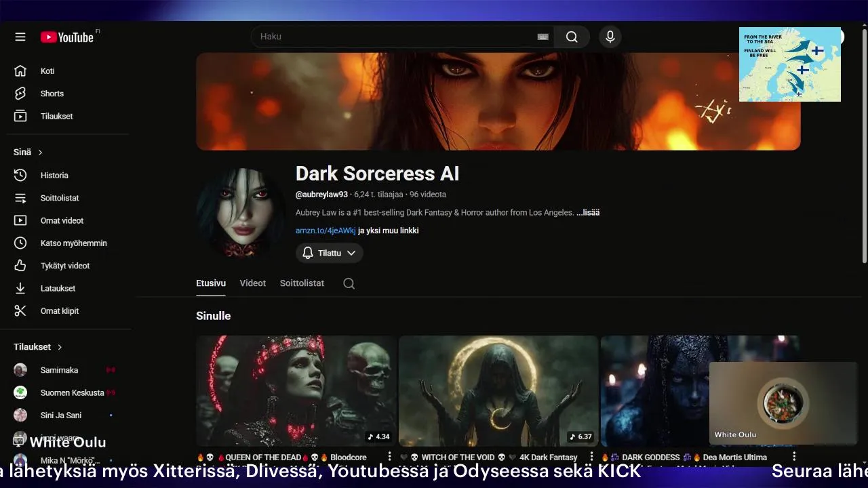Open options menu for QUEEN OF THE DEAD video

pyautogui.click(x=389, y=457)
